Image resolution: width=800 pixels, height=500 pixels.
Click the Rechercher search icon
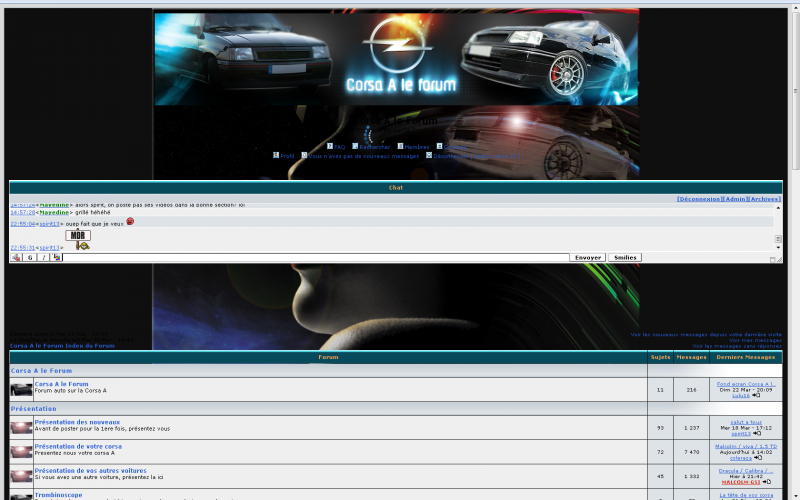355,146
